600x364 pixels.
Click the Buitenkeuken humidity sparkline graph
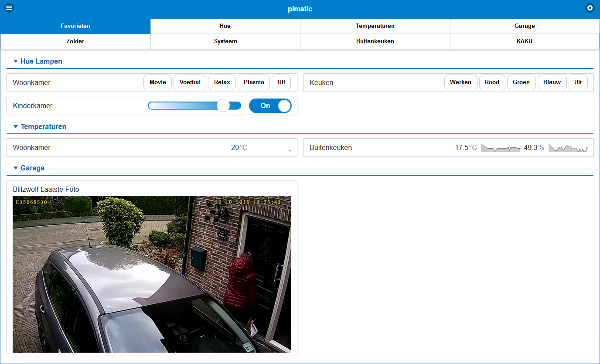point(568,148)
